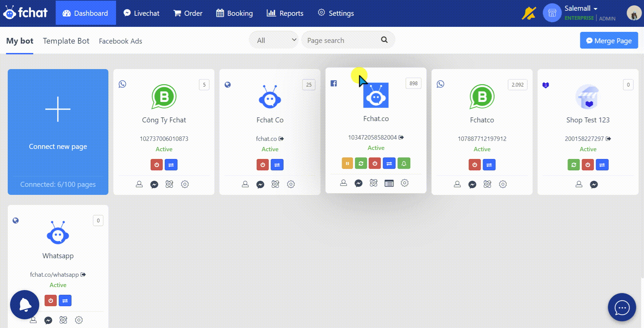644x328 pixels.
Task: Go to the Order section
Action: [188, 13]
